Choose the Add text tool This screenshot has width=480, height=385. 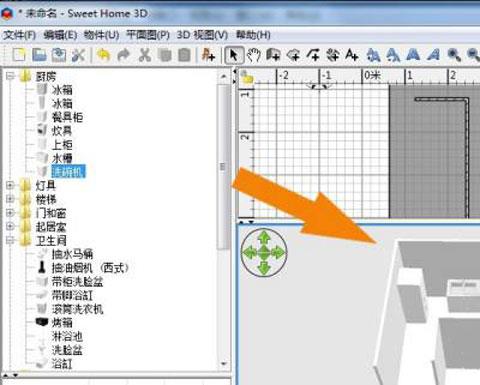[x=352, y=55]
